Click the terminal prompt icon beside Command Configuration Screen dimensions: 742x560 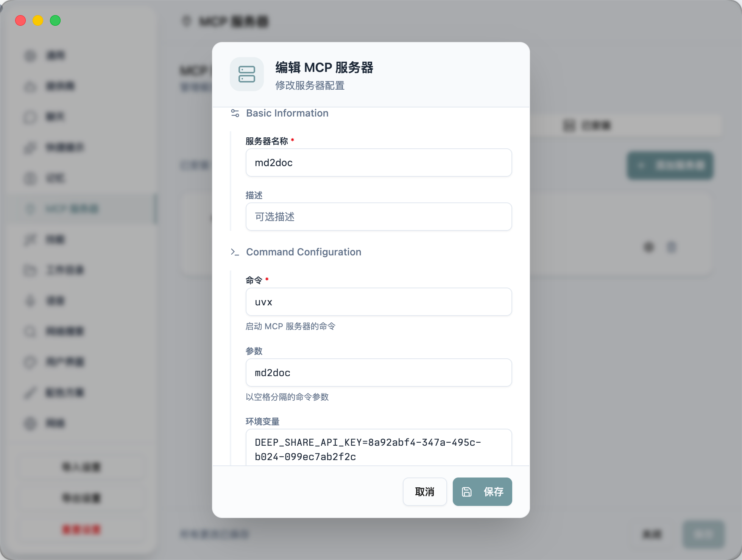235,252
